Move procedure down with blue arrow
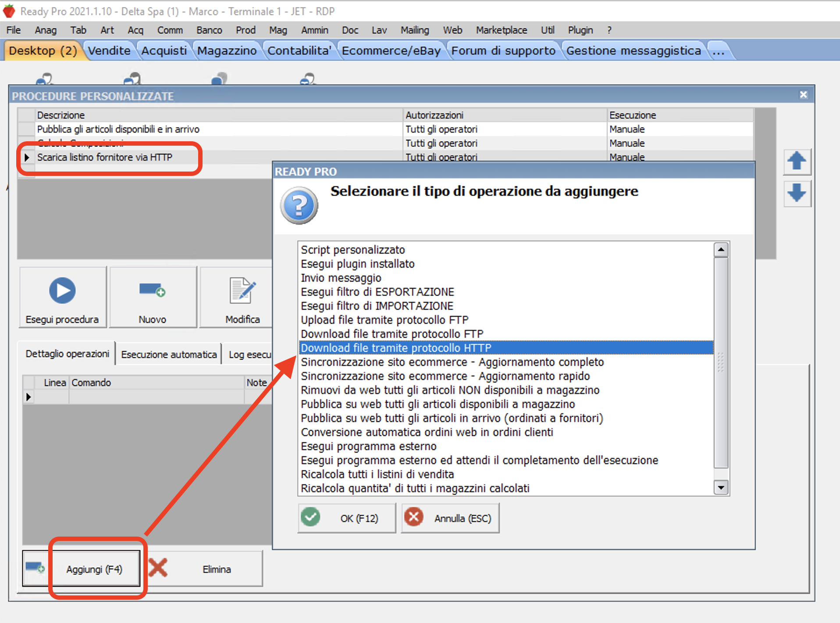 pyautogui.click(x=797, y=193)
